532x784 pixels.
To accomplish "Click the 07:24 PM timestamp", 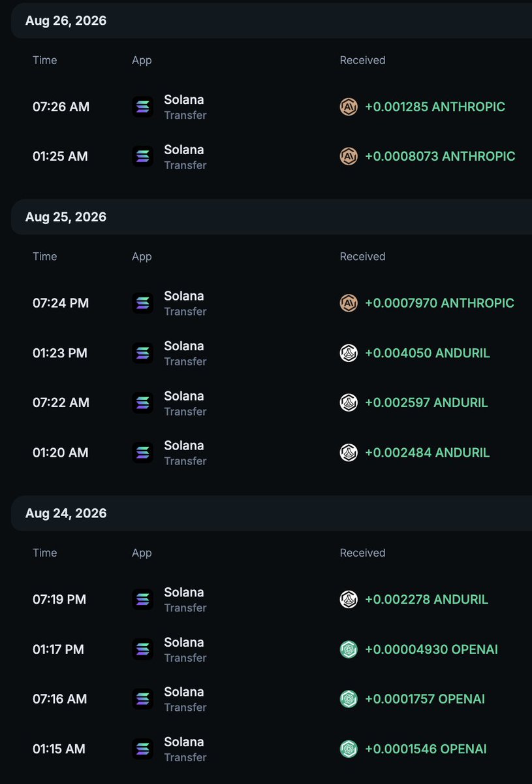I will (x=61, y=303).
